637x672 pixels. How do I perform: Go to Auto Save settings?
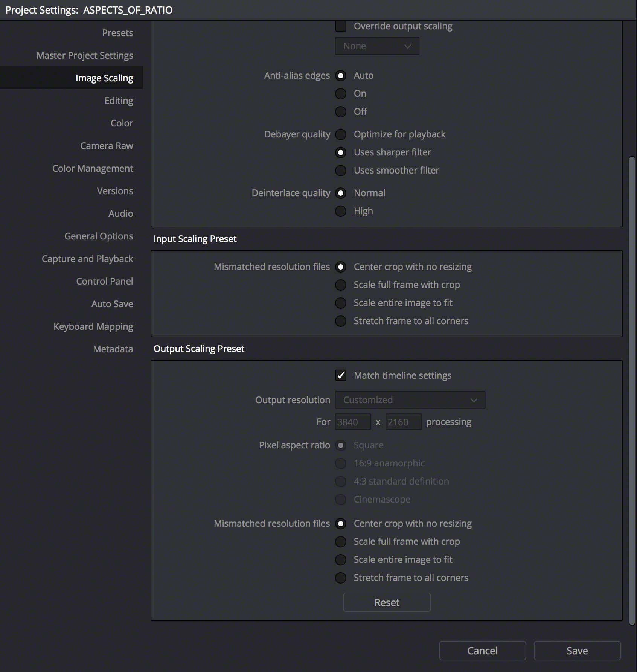(x=112, y=304)
